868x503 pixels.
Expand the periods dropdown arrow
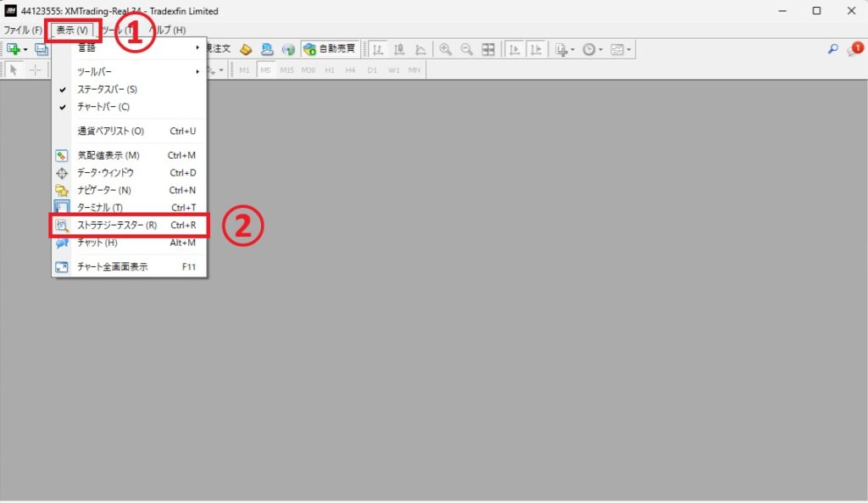[601, 50]
